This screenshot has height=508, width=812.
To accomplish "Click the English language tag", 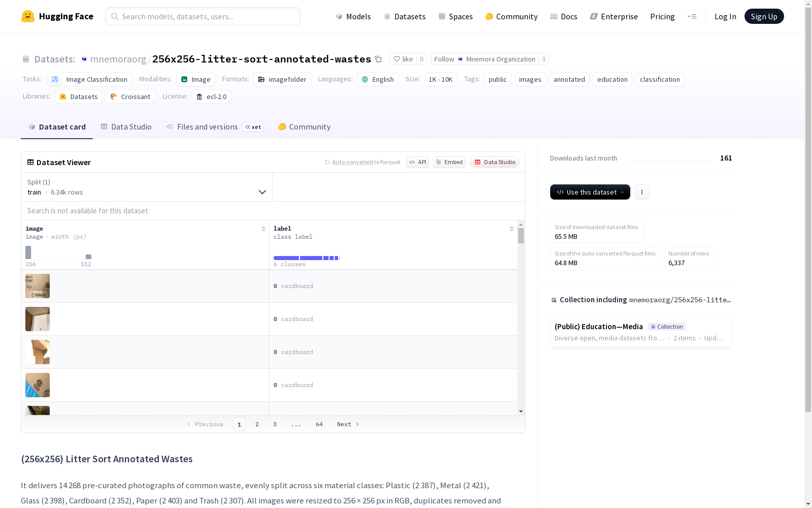I will 378,79.
